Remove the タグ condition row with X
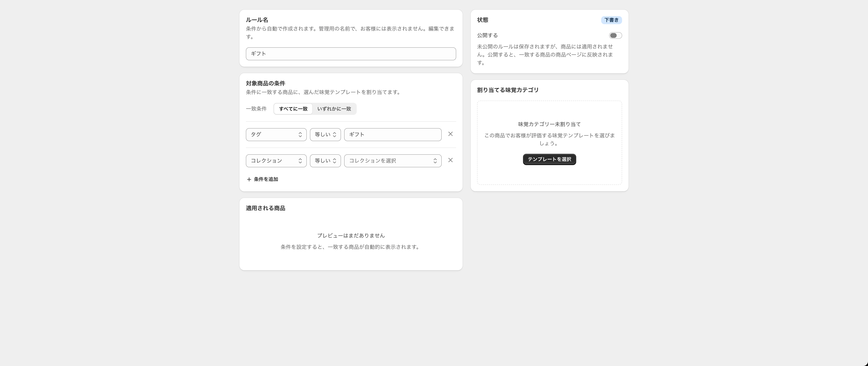Image resolution: width=868 pixels, height=366 pixels. 450,134
